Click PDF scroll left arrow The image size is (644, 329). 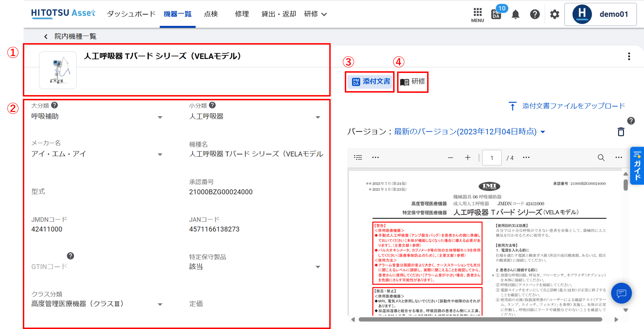click(353, 320)
